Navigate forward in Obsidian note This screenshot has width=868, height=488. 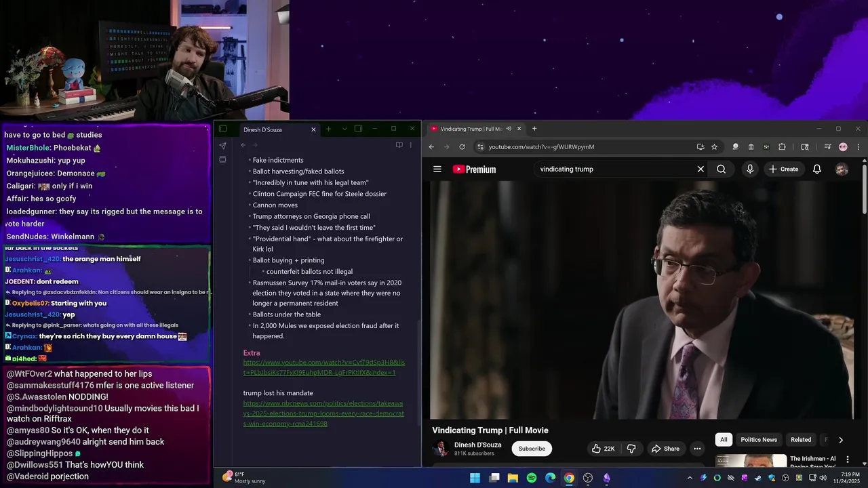pyautogui.click(x=255, y=145)
